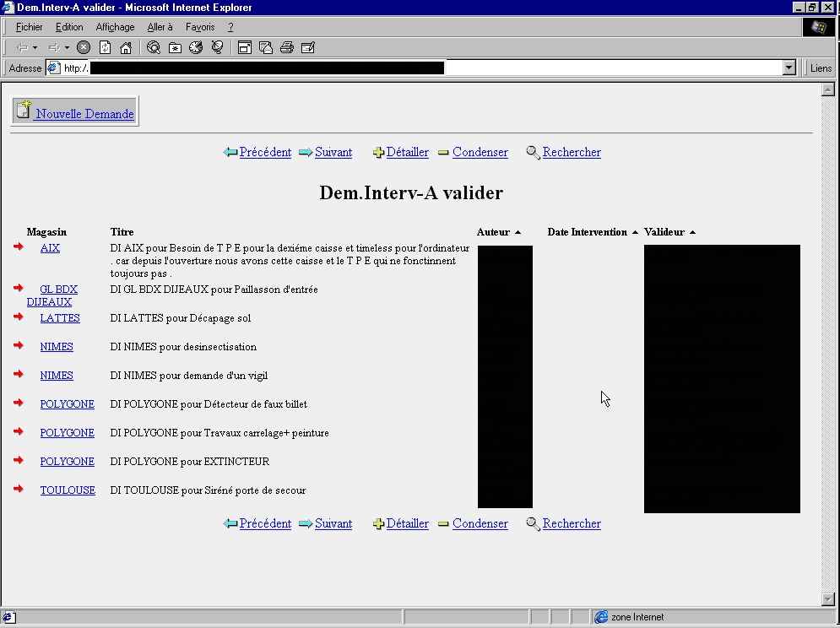Image resolution: width=840 pixels, height=628 pixels.
Task: Click the Titre column header
Action: pyautogui.click(x=122, y=232)
